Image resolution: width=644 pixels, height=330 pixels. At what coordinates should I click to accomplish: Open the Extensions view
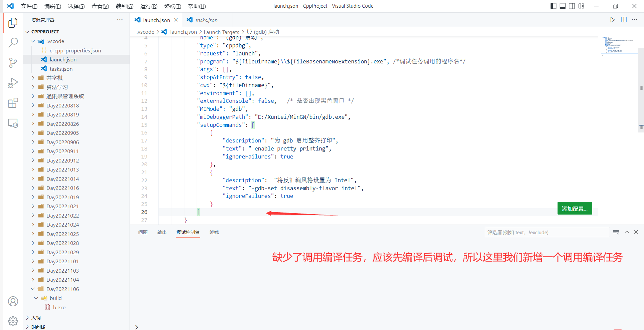pos(13,103)
